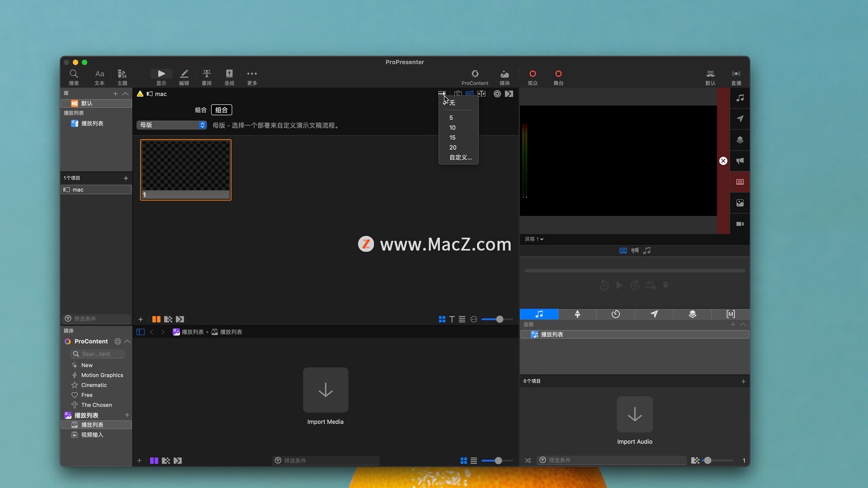Screen dimensions: 868x488
Task: Click the blue arrangement icon in presentation header
Action: [x=470, y=94]
